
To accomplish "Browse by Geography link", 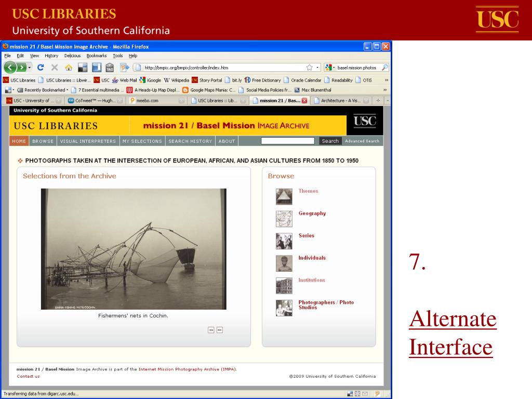I will pyautogui.click(x=312, y=214).
